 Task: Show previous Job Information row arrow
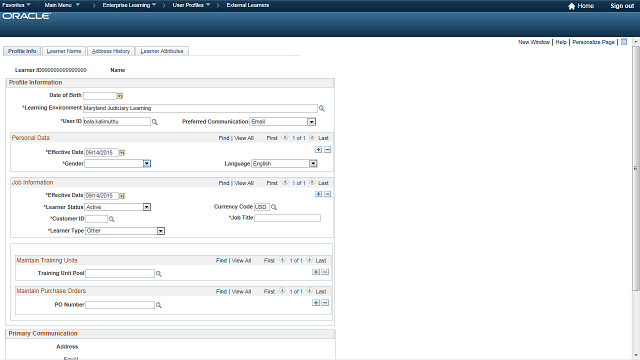click(x=285, y=182)
